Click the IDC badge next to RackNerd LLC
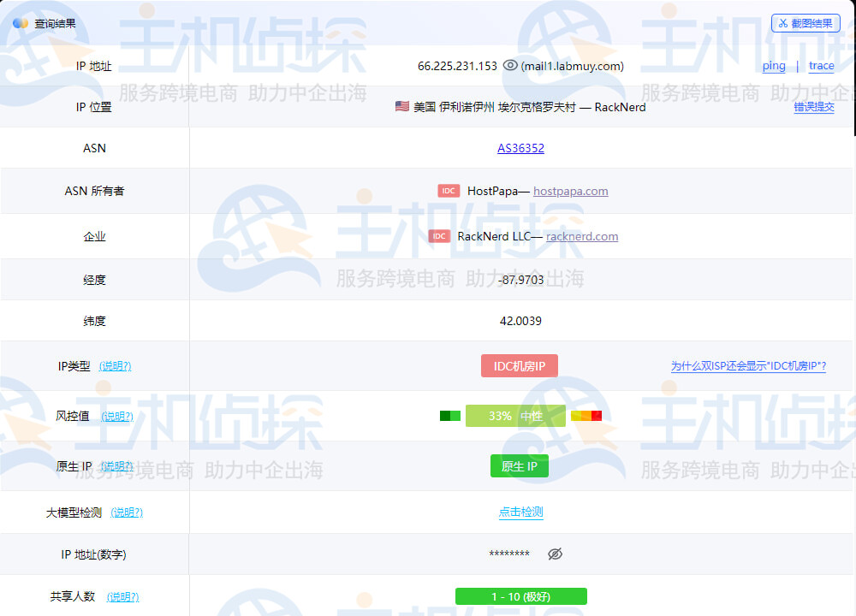Screen dimensions: 856x616 (439, 236)
